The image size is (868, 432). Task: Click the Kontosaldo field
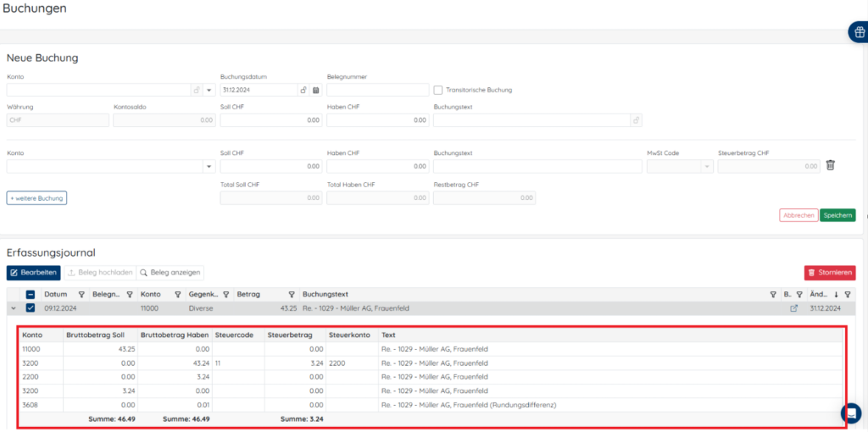[164, 120]
